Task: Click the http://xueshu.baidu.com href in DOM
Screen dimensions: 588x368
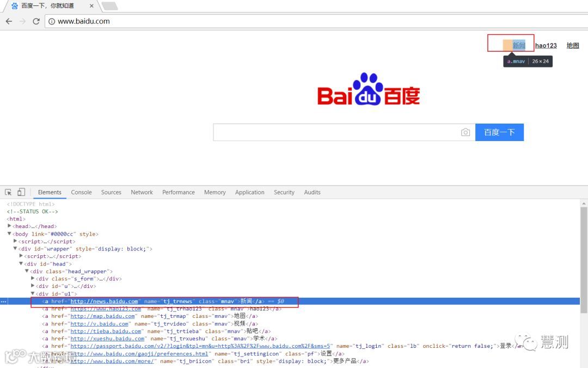Action: (107, 339)
